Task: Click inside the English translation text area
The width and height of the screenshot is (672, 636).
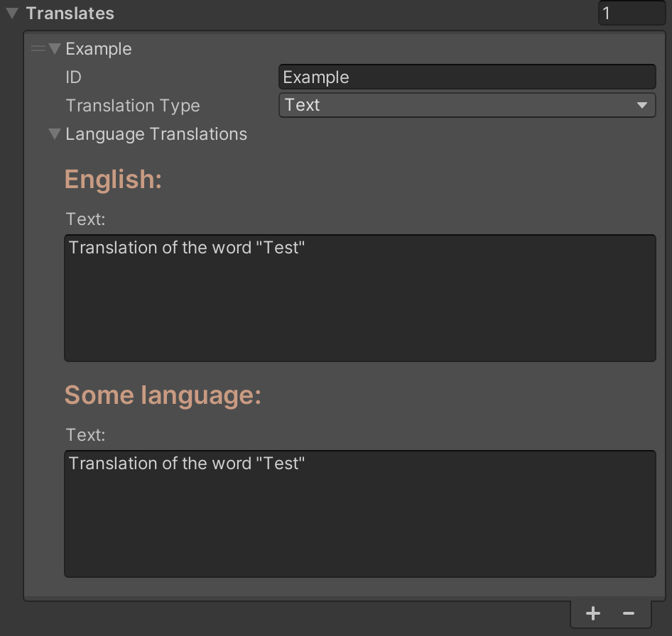Action: pos(359,298)
